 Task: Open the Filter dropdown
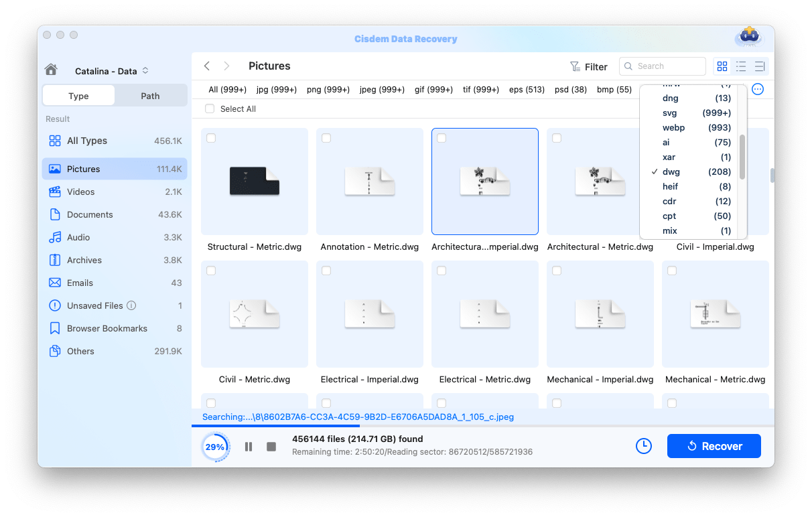[588, 66]
